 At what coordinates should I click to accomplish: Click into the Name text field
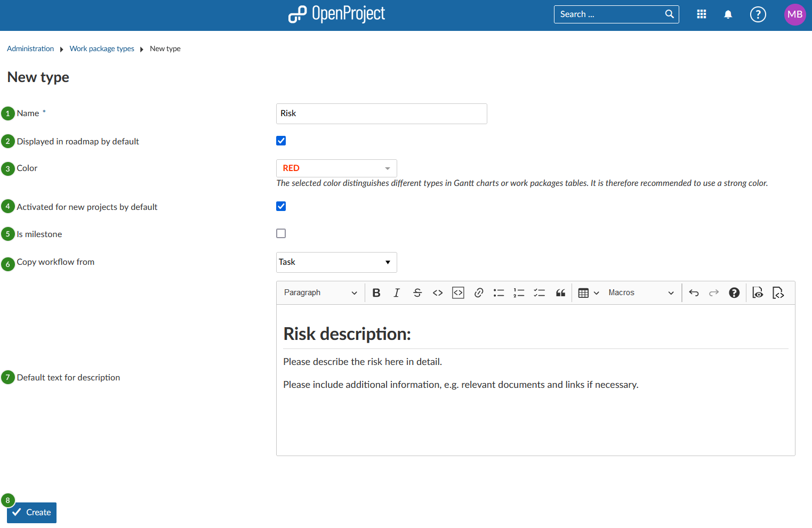tap(381, 113)
